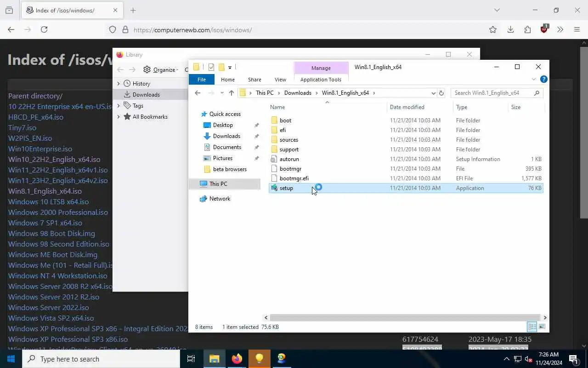Click the Properties quick access toolbar icon
The height and width of the screenshot is (368, 588).
pos(211,67)
